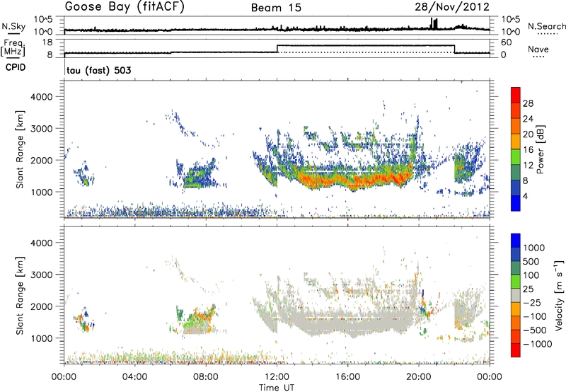566x392 pixels.
Task: Click the "tau (fast) 503" text
Action: click(x=99, y=70)
